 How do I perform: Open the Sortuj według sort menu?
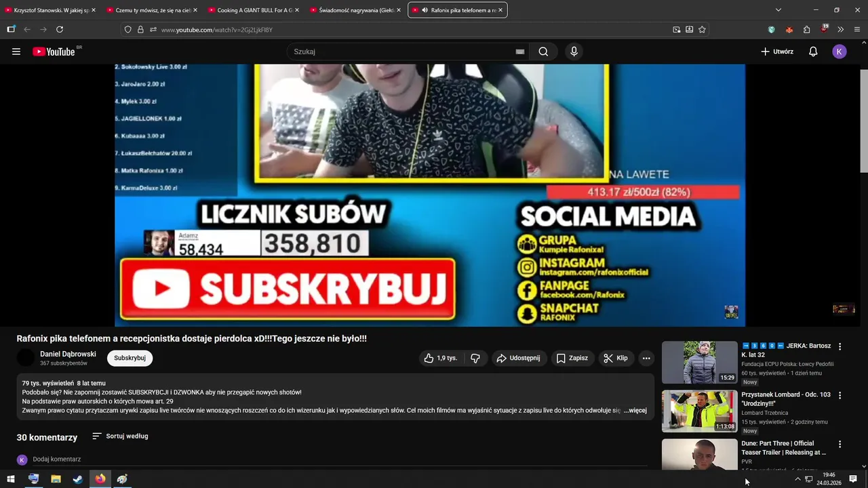pos(120,436)
